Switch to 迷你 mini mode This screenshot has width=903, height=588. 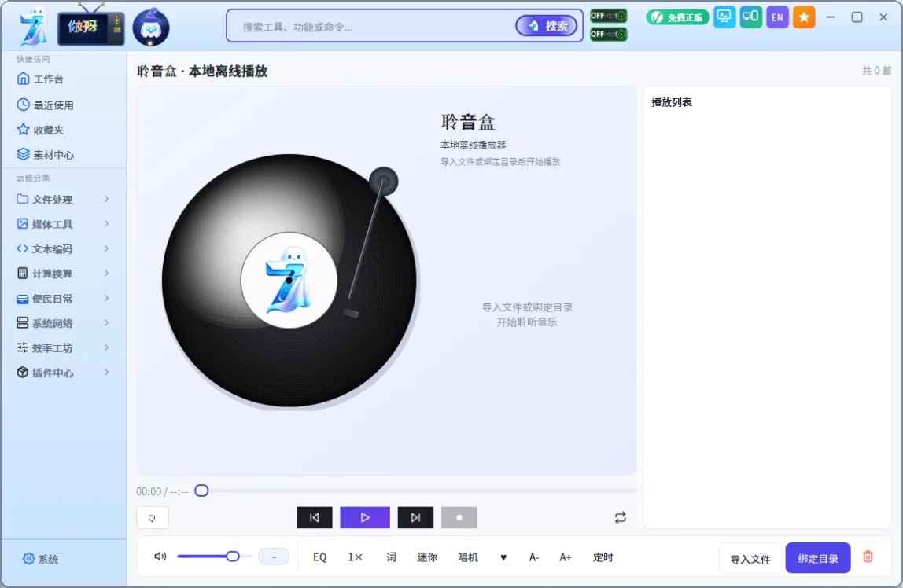(427, 557)
